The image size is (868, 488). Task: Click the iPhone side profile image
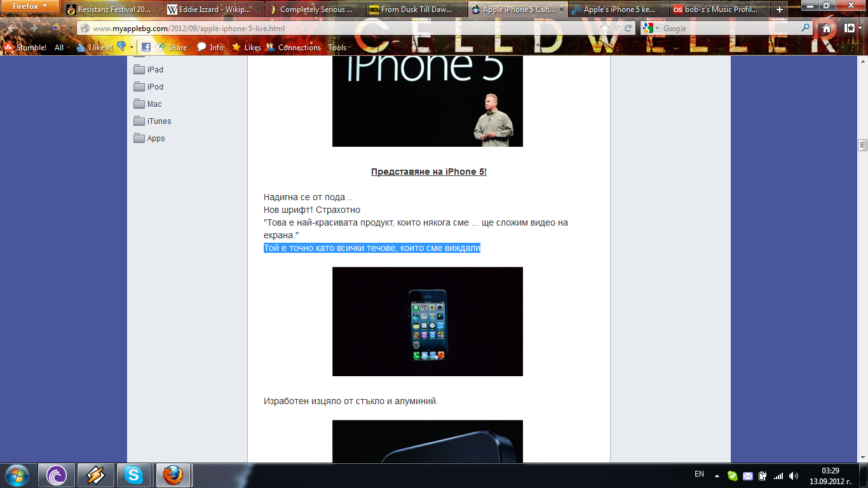pos(428,441)
